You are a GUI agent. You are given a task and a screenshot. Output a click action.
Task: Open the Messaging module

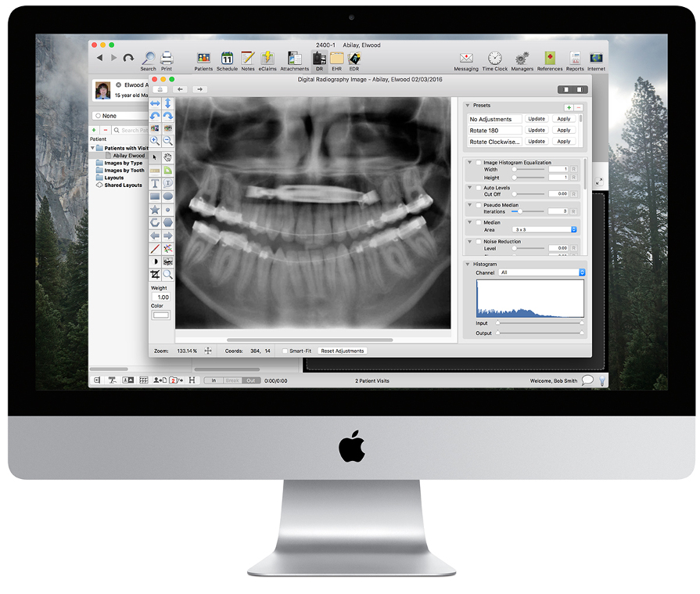[466, 61]
